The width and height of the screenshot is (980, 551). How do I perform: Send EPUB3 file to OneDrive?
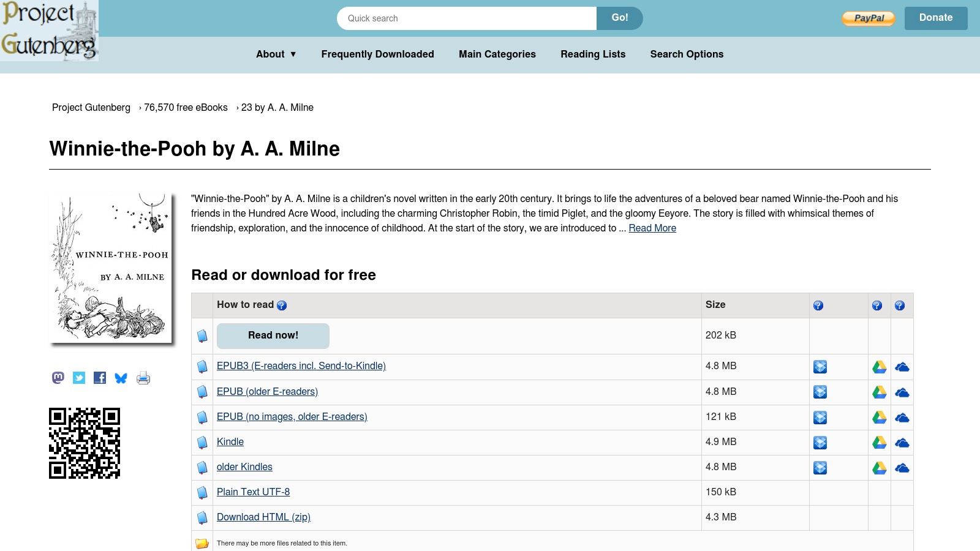(902, 367)
